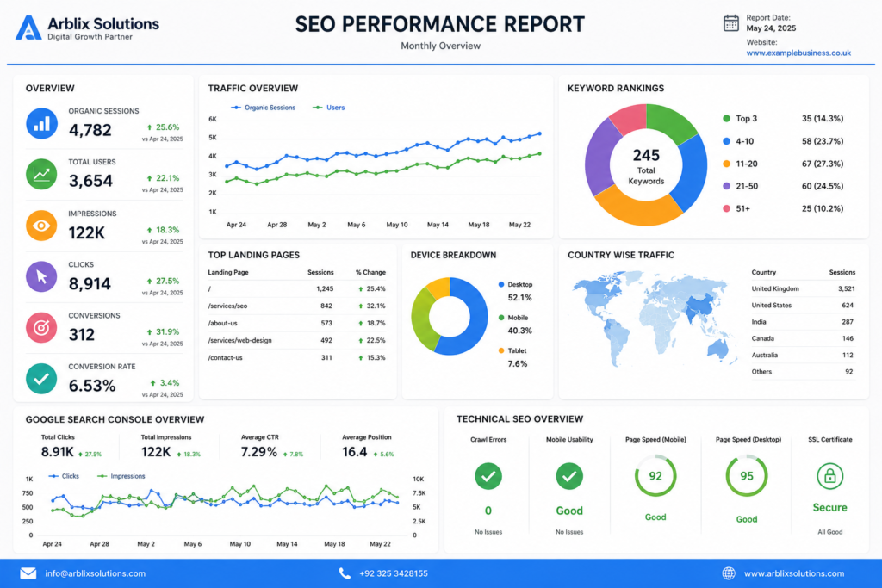Screen dimensions: 882x588
Task: Click the Organic Sessions bar chart icon
Action: (41, 123)
